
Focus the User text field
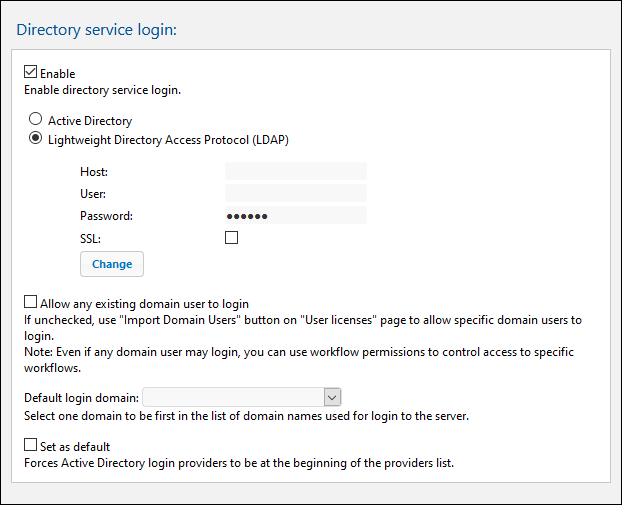[x=295, y=193]
